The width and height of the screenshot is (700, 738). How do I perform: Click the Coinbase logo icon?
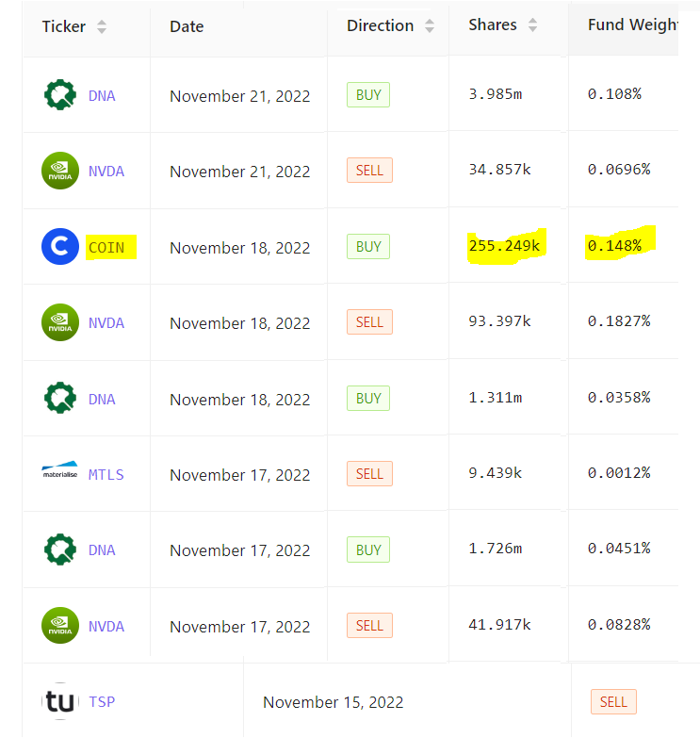tap(60, 246)
